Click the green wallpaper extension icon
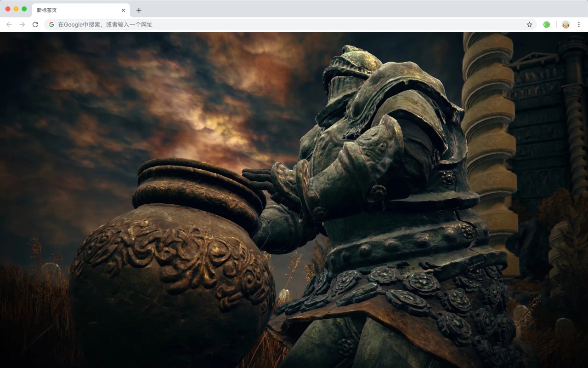Viewport: 588px width, 368px height. (547, 24)
